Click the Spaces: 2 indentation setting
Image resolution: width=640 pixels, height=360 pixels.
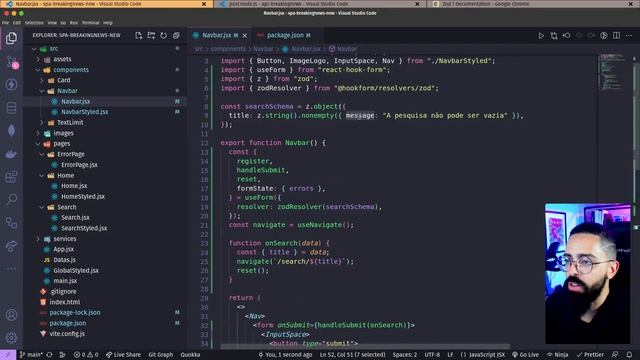(404, 355)
